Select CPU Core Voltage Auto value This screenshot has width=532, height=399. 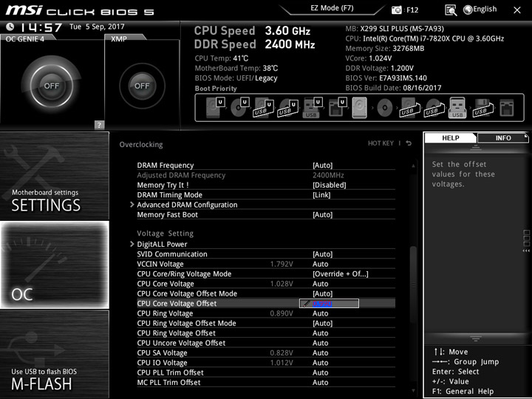tap(320, 284)
